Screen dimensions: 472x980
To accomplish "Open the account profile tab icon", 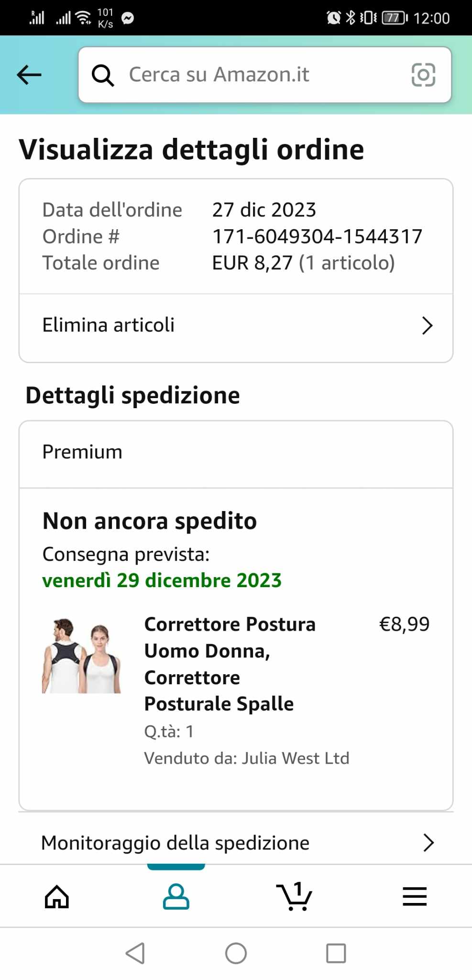I will pyautogui.click(x=176, y=897).
